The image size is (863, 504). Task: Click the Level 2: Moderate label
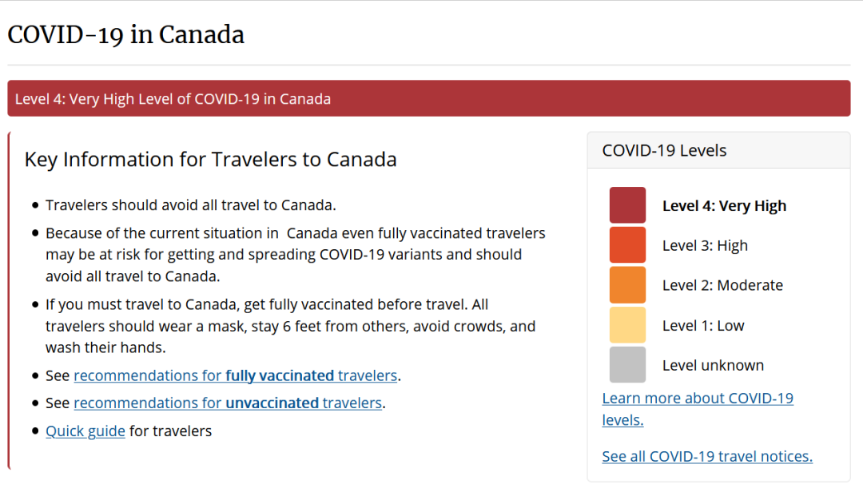[x=722, y=286]
